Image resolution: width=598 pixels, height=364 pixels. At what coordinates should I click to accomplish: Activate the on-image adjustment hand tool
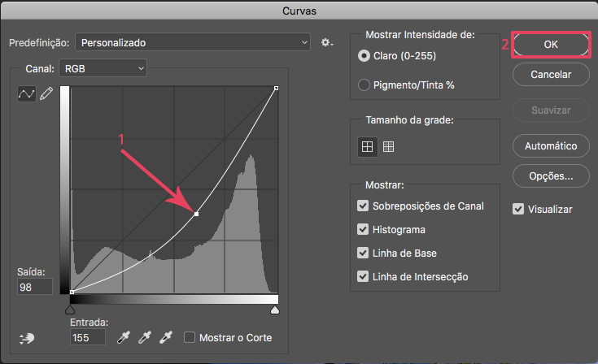(x=27, y=338)
